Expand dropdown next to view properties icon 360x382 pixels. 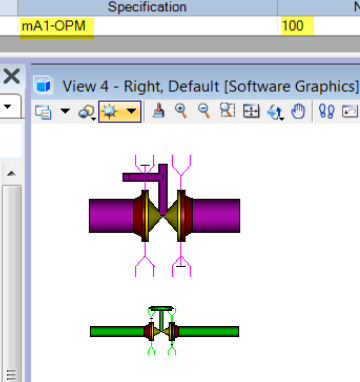[65, 111]
